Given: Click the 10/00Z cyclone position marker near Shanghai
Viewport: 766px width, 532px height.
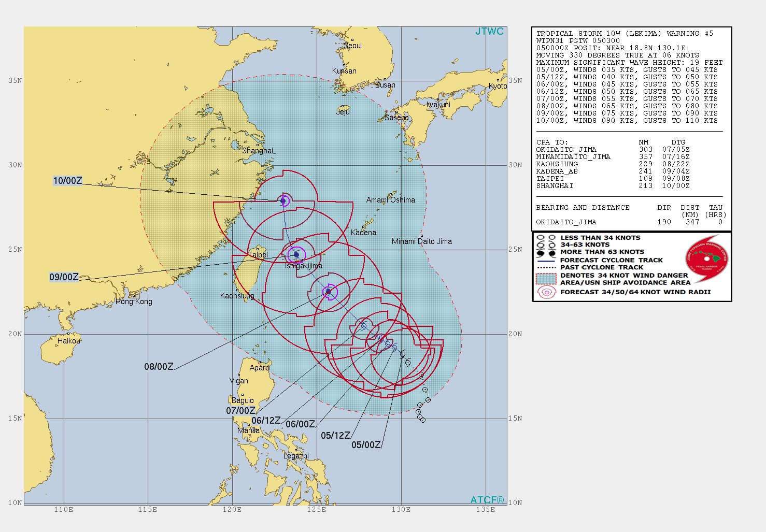Looking at the screenshot, I should pyautogui.click(x=283, y=201).
